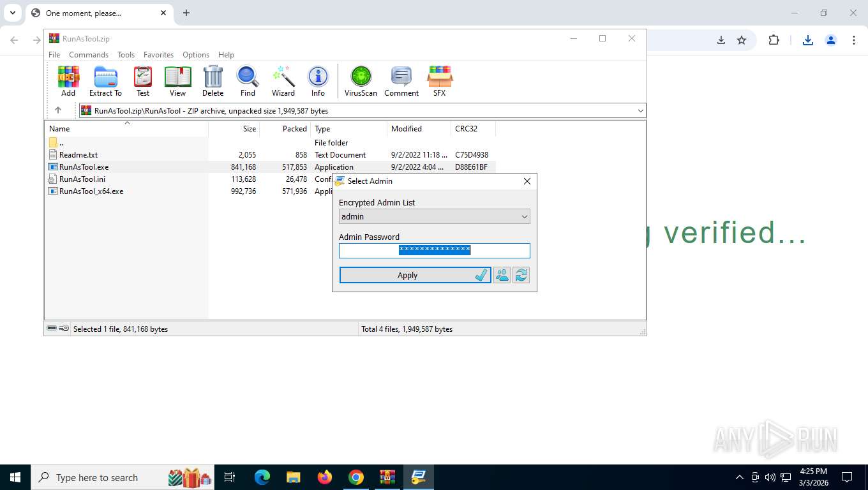Screen dimensions: 868x490
Task: Click the volume icon in system tray
Action: (x=770, y=477)
